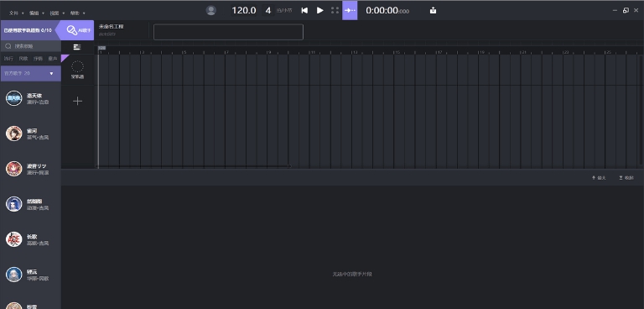Select the third style filter tag
The height and width of the screenshot is (309, 644).
(39, 59)
